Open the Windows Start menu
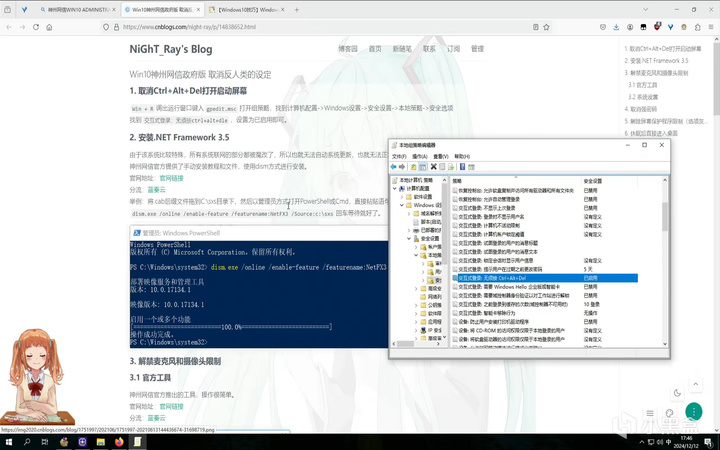The image size is (720, 450). tap(8, 442)
